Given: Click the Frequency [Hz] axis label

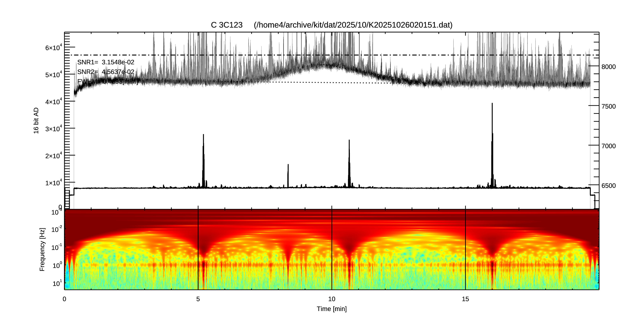Looking at the screenshot, I should pyautogui.click(x=42, y=249).
